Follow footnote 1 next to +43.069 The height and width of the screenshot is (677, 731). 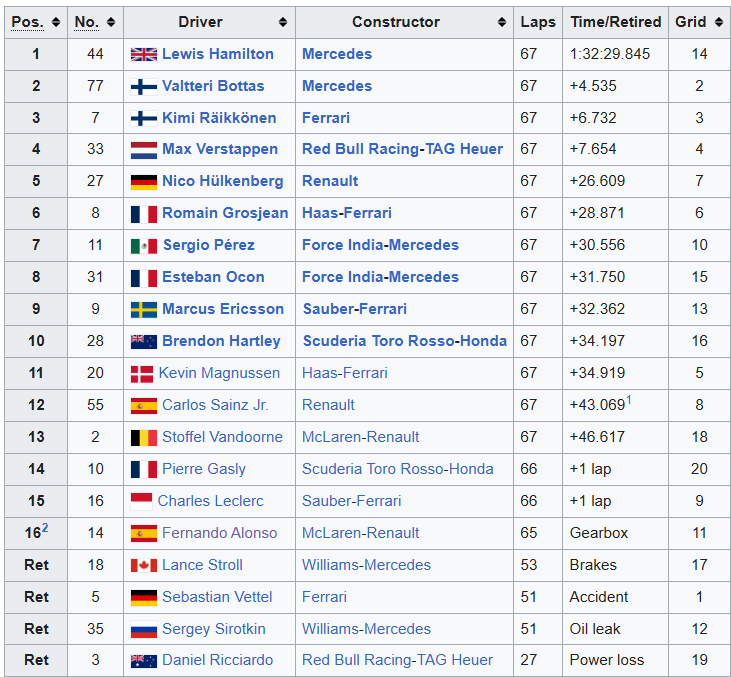[x=628, y=400]
